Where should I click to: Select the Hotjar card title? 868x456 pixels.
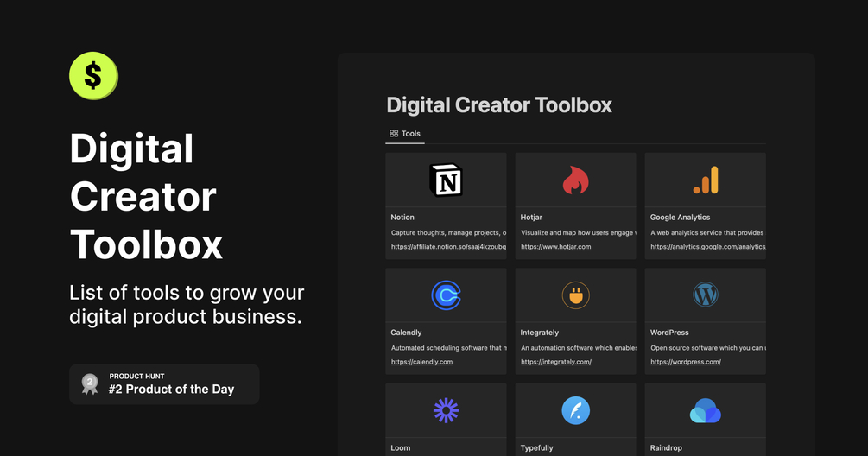pos(531,218)
